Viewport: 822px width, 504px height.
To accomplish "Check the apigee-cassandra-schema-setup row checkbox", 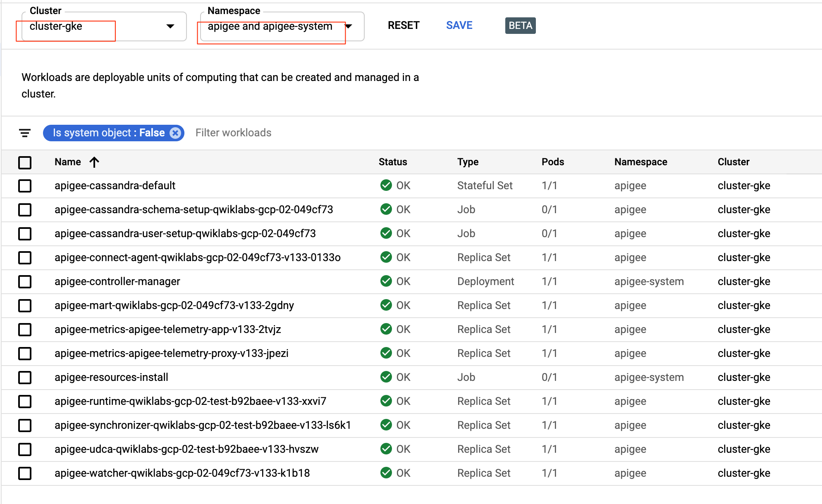I will (x=25, y=210).
